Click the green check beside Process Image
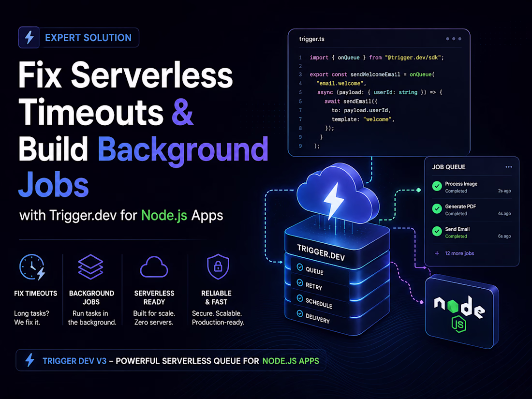Screen dimensions: 532x399 (437, 186)
